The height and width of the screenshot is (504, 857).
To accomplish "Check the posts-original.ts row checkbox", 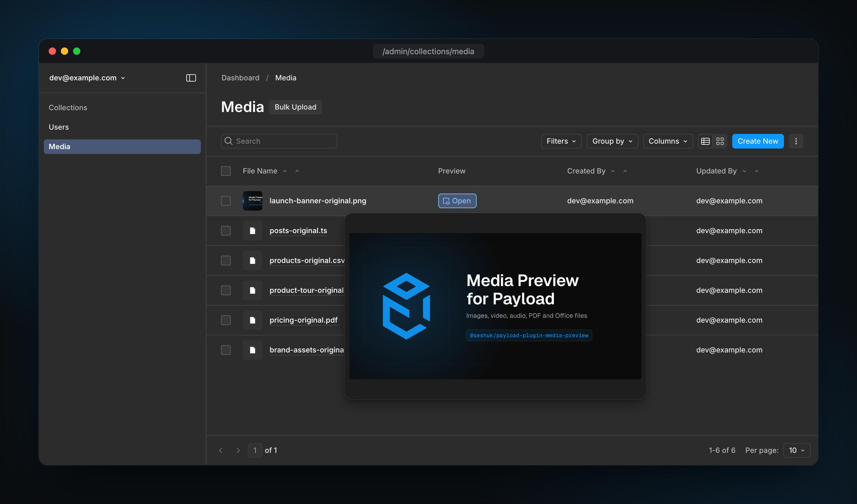I will 226,231.
